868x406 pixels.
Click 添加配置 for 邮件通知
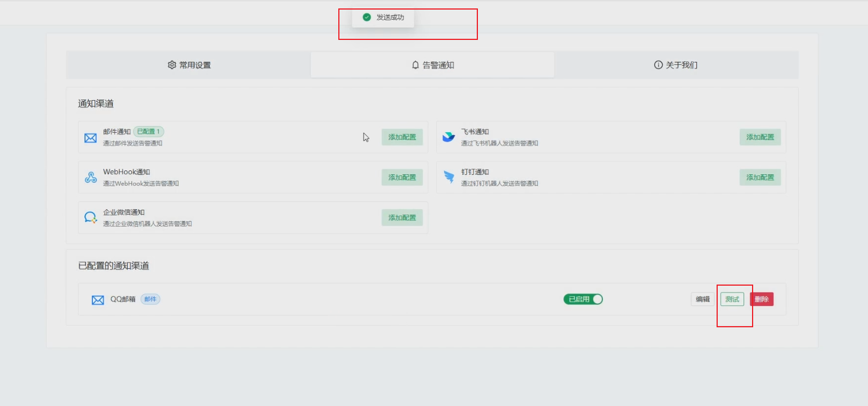click(402, 137)
